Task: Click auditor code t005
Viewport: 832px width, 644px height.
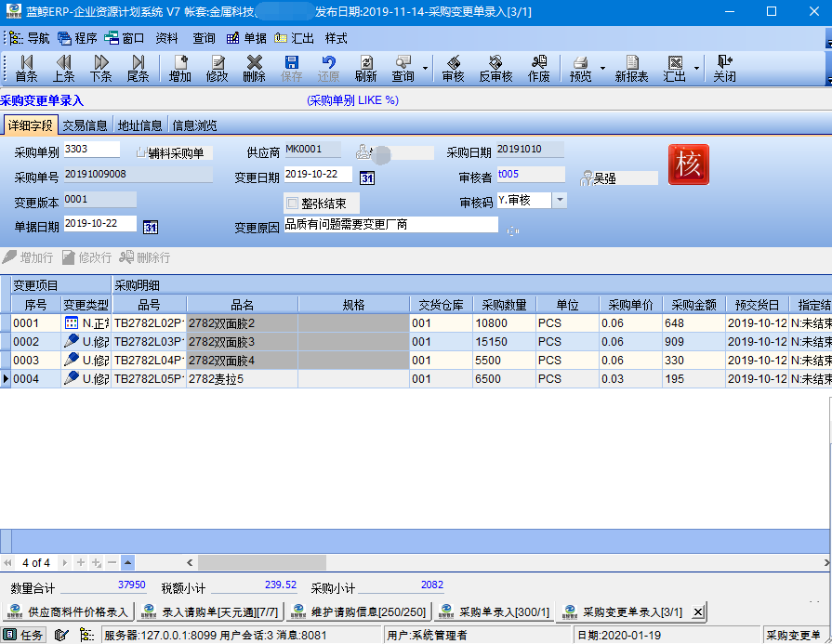Action: click(x=531, y=174)
